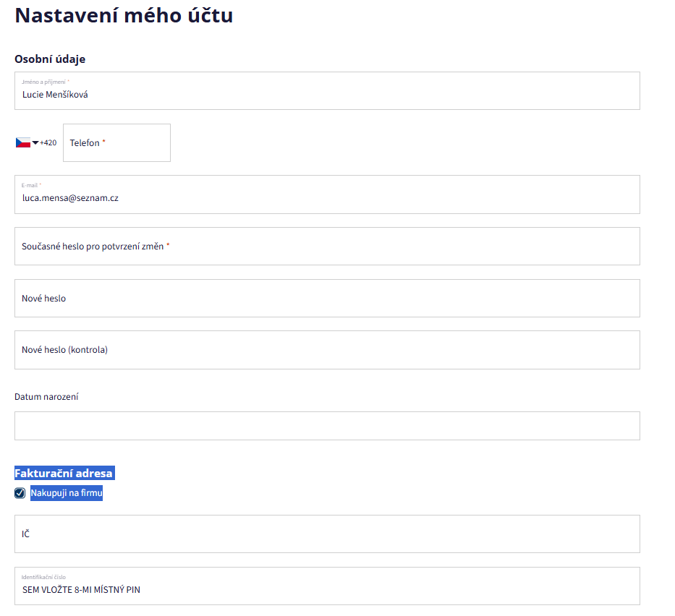Focus 'Současné heslo pro potvrzení změn' field
This screenshot has width=675, height=616.
tap(327, 247)
